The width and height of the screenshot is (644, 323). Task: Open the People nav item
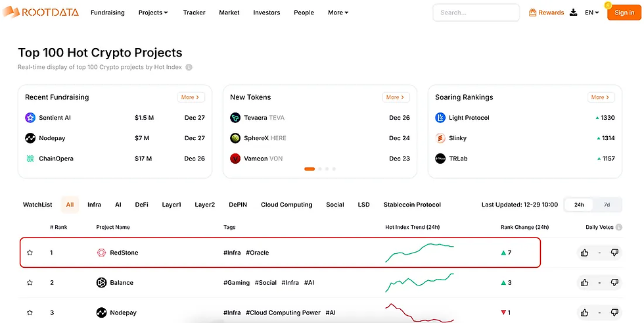(304, 12)
